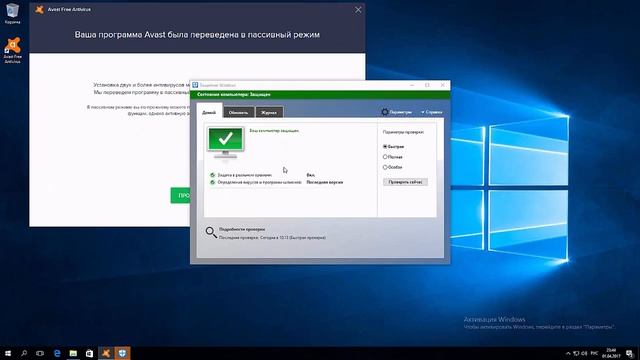Open the volume control in the system tray
640x360 pixels.
click(x=584, y=353)
